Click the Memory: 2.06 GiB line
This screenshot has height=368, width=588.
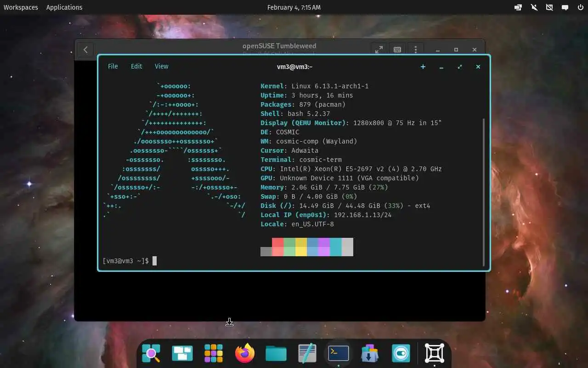point(324,187)
